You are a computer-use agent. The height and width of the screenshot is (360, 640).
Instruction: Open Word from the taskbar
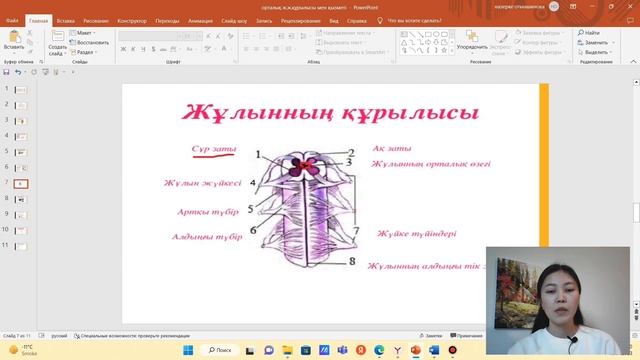tap(434, 350)
